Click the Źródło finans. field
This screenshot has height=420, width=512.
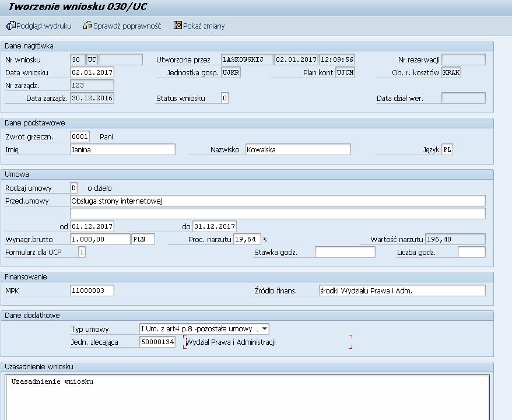click(402, 290)
